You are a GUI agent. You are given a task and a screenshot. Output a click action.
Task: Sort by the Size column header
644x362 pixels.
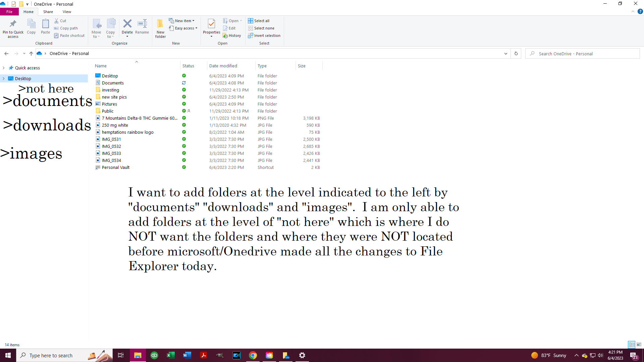point(309,66)
